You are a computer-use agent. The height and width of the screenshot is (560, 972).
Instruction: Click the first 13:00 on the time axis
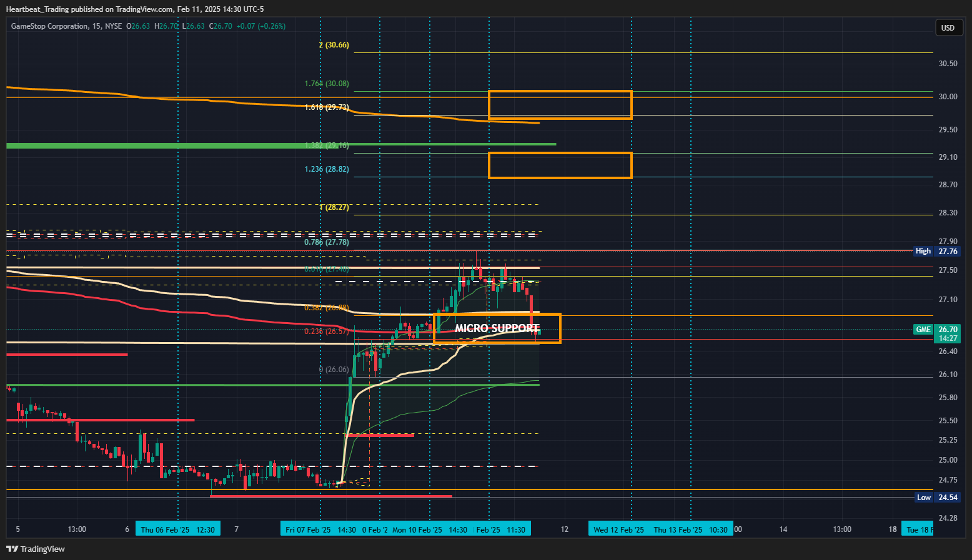click(x=77, y=529)
